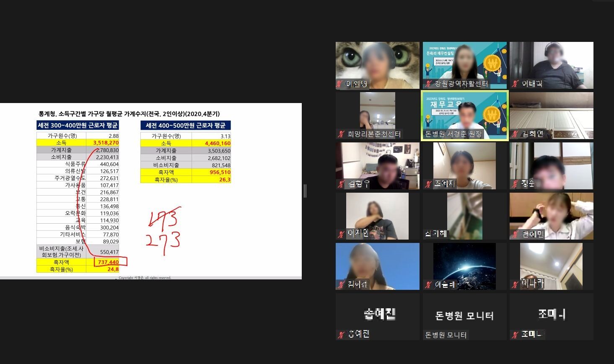Click muted mic icon on 강원광역자활센터 tile

point(428,84)
